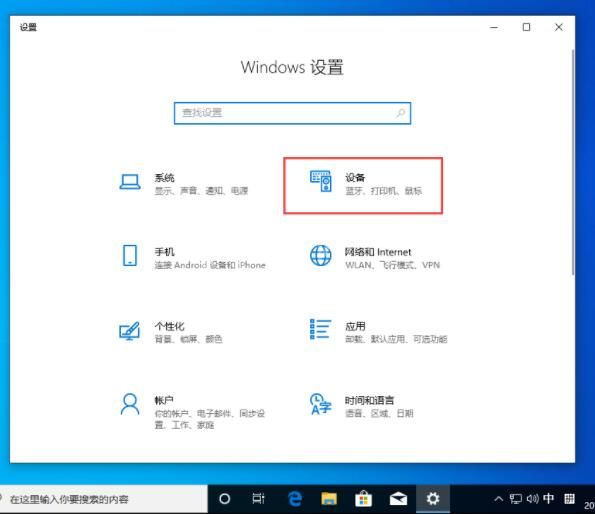Screen dimensions: 595x514
Task: Click 语音、区域、日期 description text
Action: pyautogui.click(x=379, y=413)
